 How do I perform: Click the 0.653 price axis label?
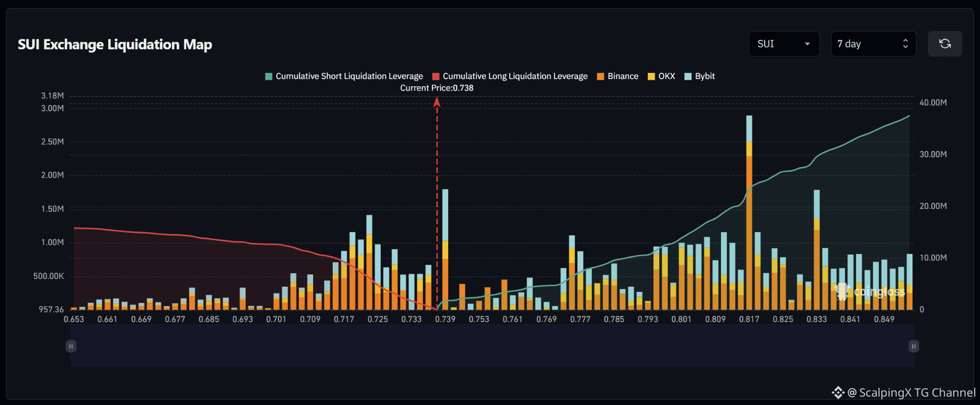tap(74, 319)
